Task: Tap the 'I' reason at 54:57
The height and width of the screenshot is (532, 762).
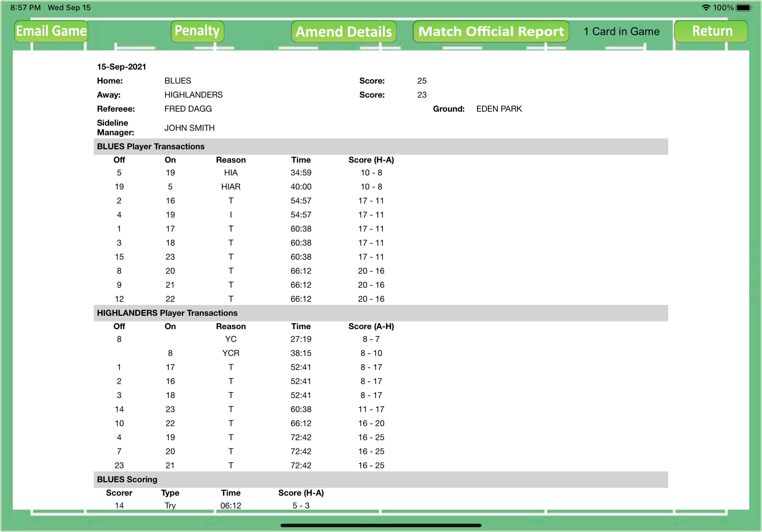Action: coord(231,215)
